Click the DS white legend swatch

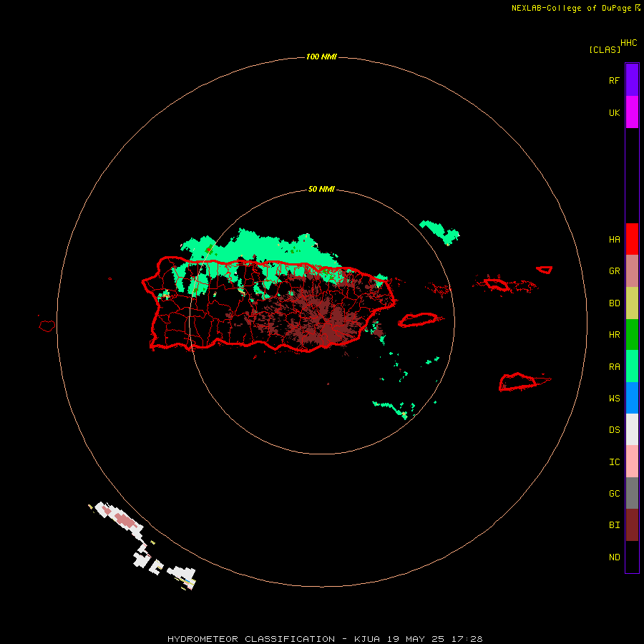pos(632,429)
